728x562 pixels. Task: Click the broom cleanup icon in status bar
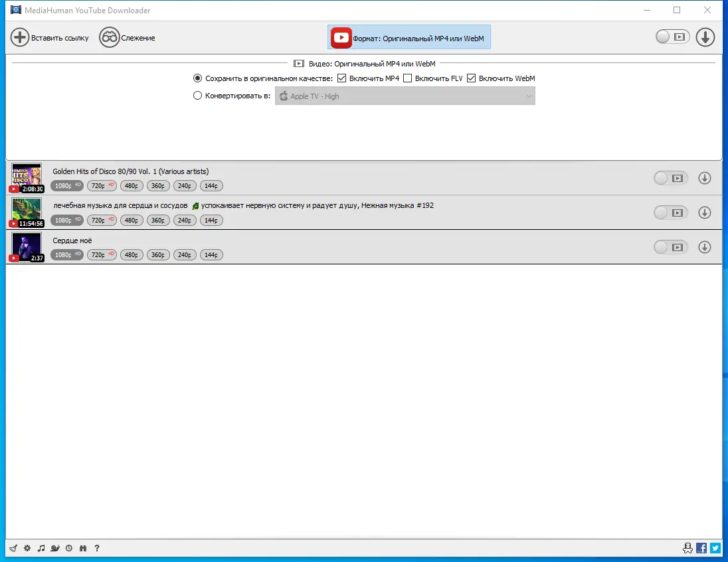point(13,548)
